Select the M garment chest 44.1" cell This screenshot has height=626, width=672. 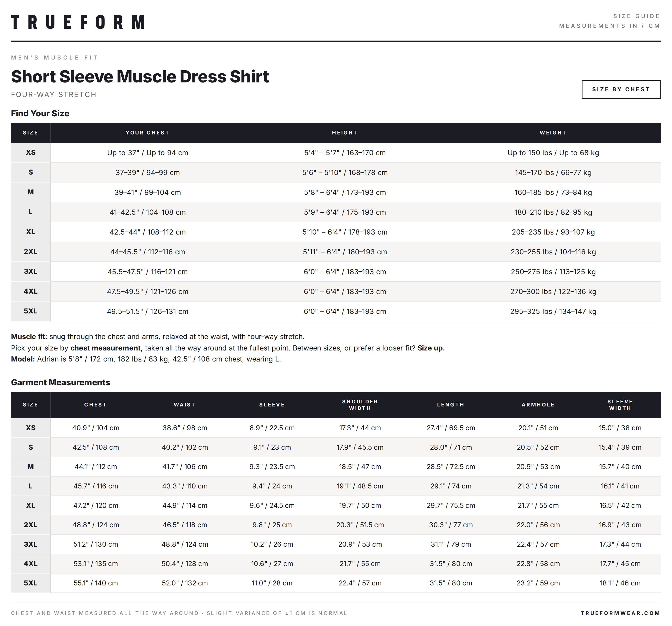[96, 467]
